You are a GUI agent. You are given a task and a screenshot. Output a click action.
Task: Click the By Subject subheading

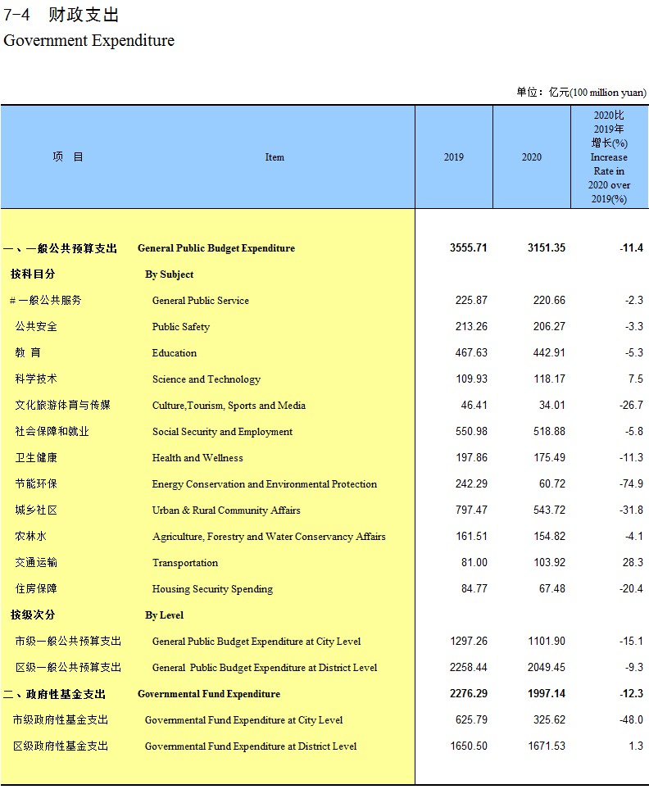pos(170,274)
